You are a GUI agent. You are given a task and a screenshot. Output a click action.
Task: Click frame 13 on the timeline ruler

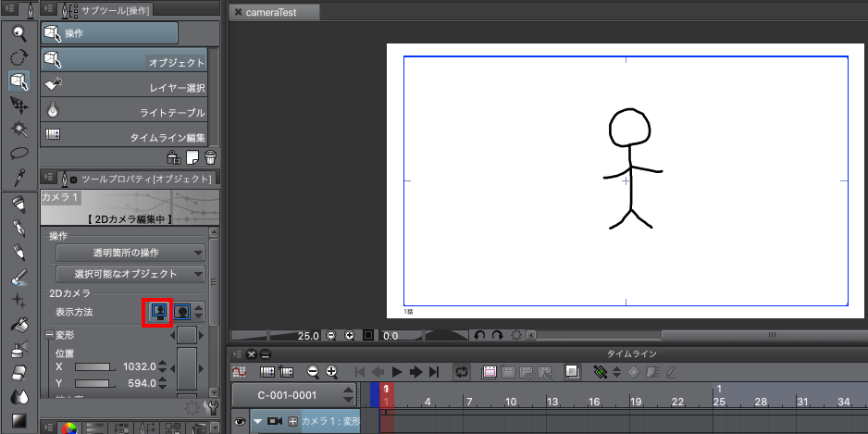click(x=552, y=402)
